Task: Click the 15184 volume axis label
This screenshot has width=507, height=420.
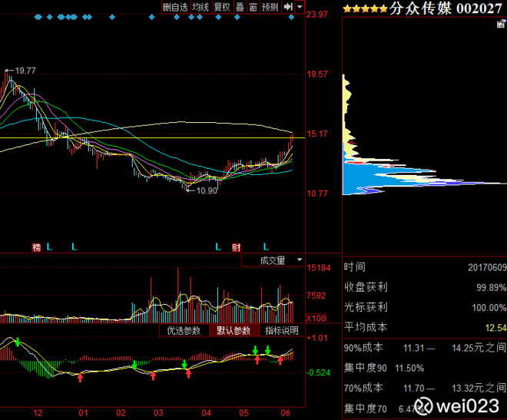Action: tap(319, 268)
